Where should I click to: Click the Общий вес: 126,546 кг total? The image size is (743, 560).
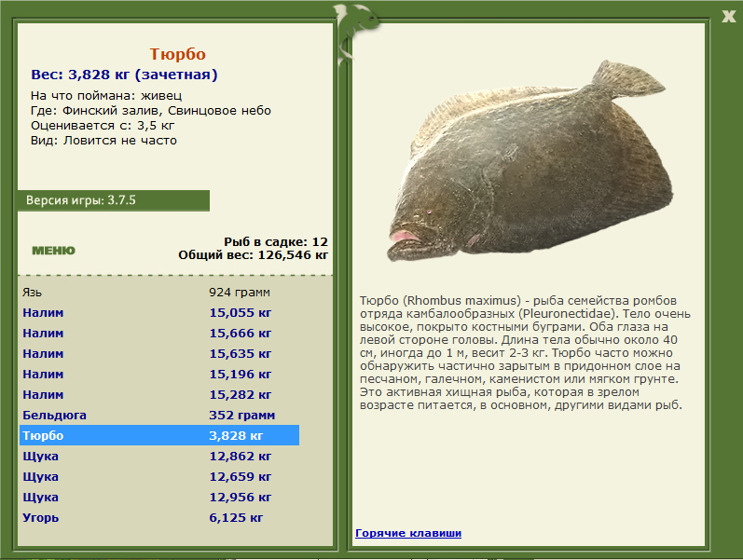point(253,255)
